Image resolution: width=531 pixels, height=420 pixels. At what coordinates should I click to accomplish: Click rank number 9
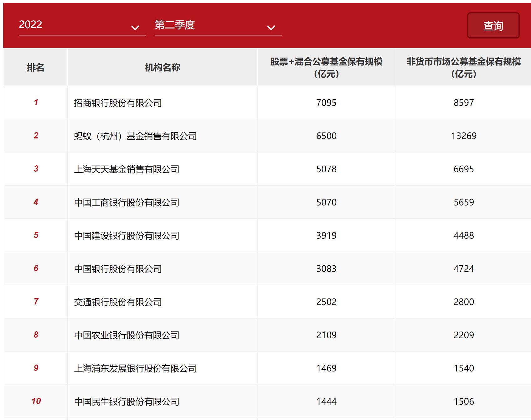tap(36, 368)
